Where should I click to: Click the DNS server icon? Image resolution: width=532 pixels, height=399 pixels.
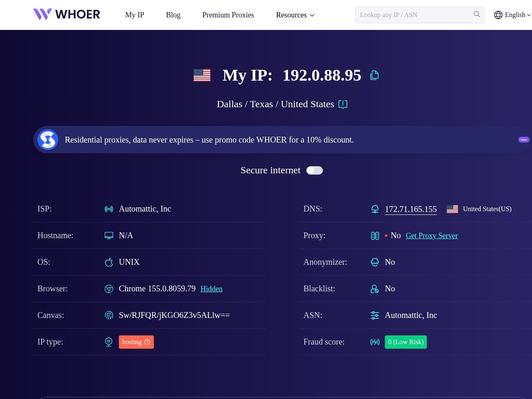pyautogui.click(x=375, y=209)
